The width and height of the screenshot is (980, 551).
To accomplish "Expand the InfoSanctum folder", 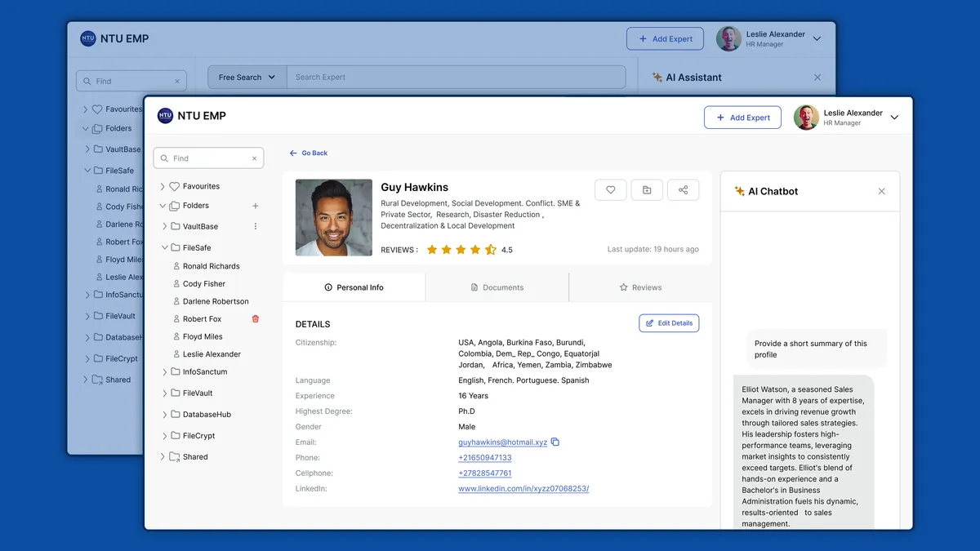I will 164,371.
